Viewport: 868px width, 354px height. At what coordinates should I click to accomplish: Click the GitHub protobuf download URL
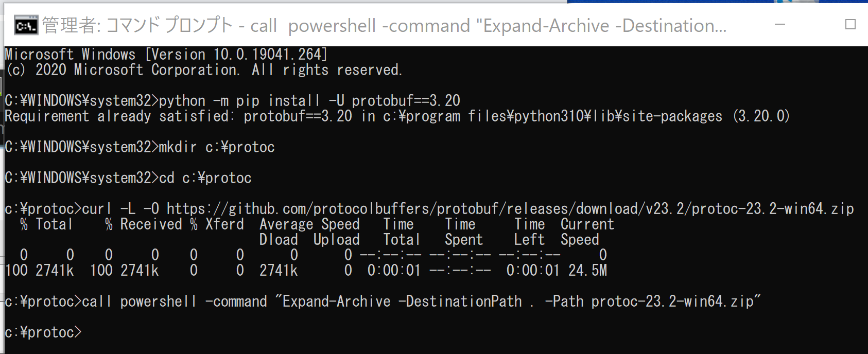pos(510,209)
